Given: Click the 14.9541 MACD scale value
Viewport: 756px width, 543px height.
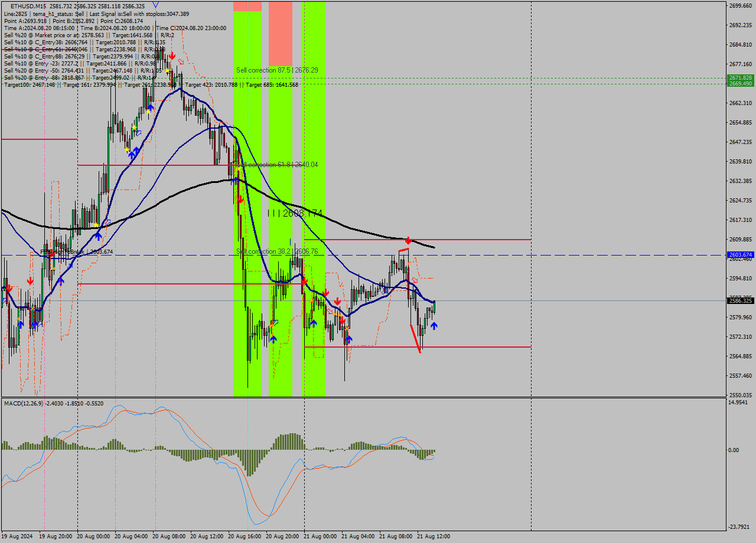Looking at the screenshot, I should [x=738, y=402].
